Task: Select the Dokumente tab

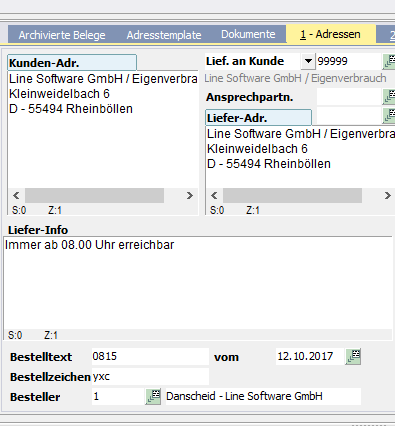Action: pos(248,34)
